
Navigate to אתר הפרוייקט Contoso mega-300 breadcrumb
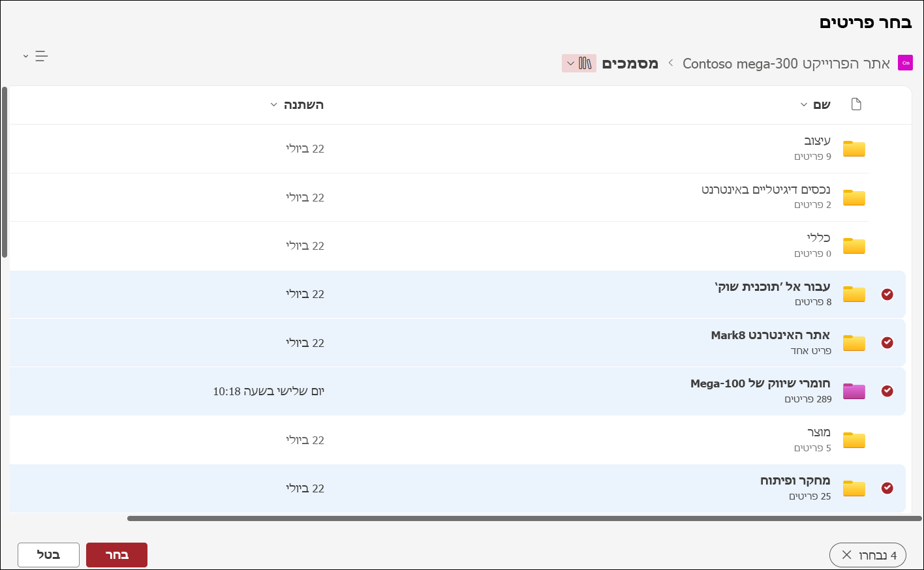[x=786, y=63]
